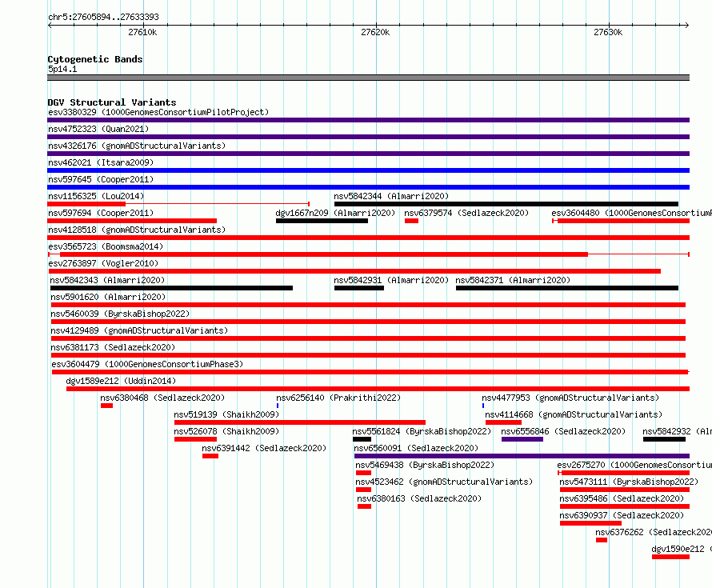Open nsv597645 (Cooper2011) variant label

point(101,179)
